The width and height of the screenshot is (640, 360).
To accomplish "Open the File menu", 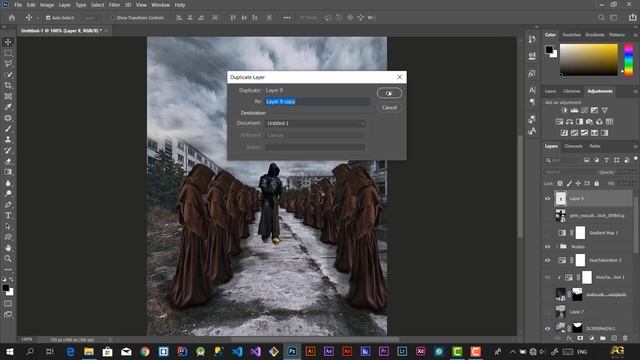I will (x=18, y=5).
